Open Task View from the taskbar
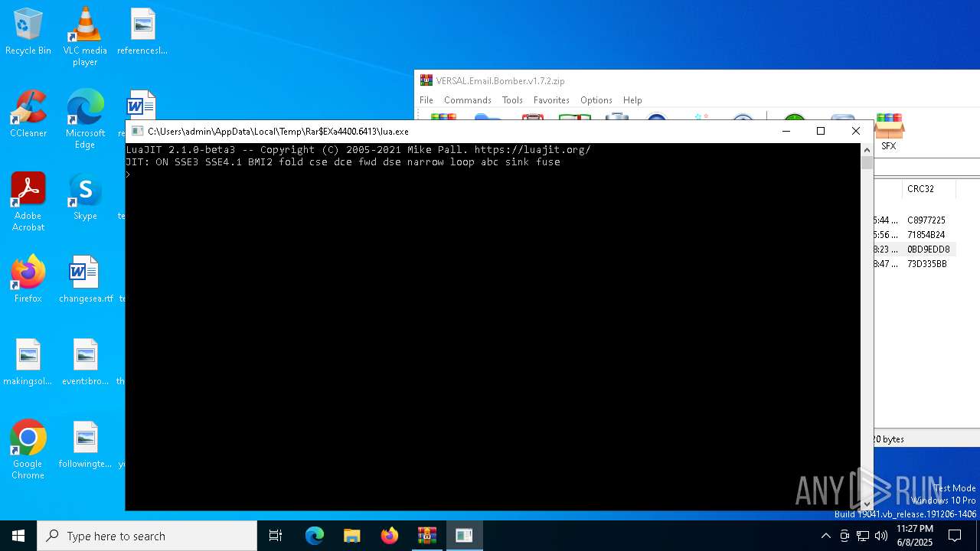 pyautogui.click(x=276, y=536)
